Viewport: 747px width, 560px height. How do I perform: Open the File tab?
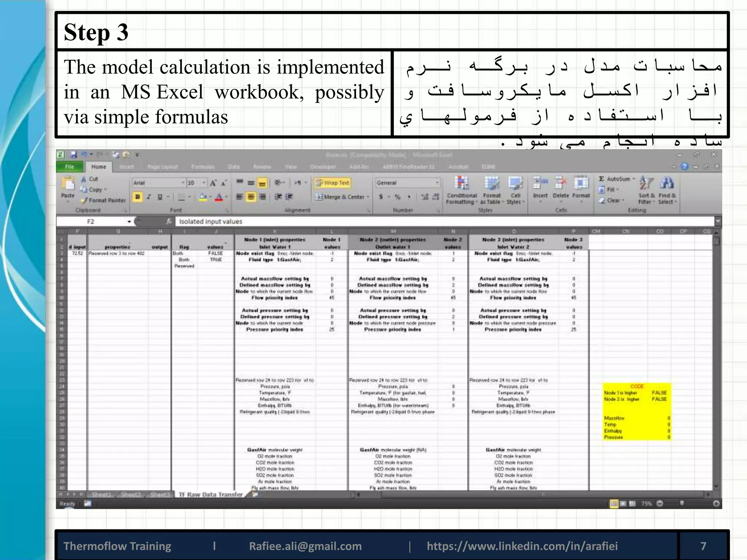[69, 167]
